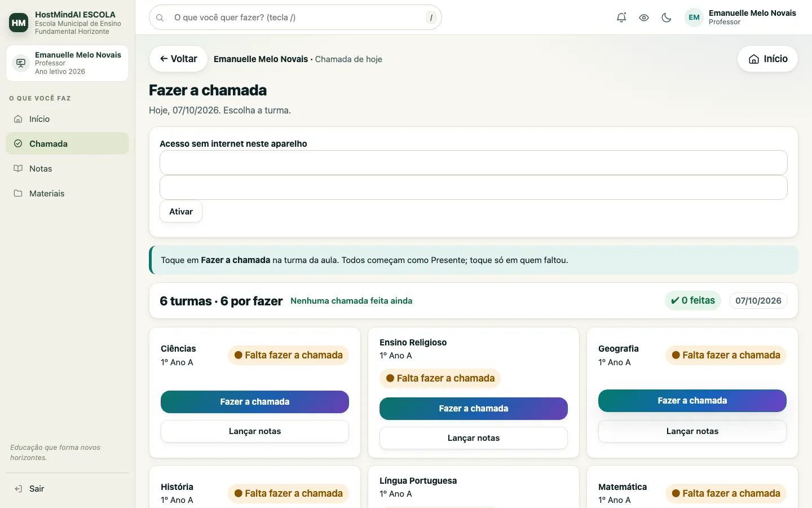Start Fazer a chamada for Geografia
The image size is (812, 508).
coord(692,401)
